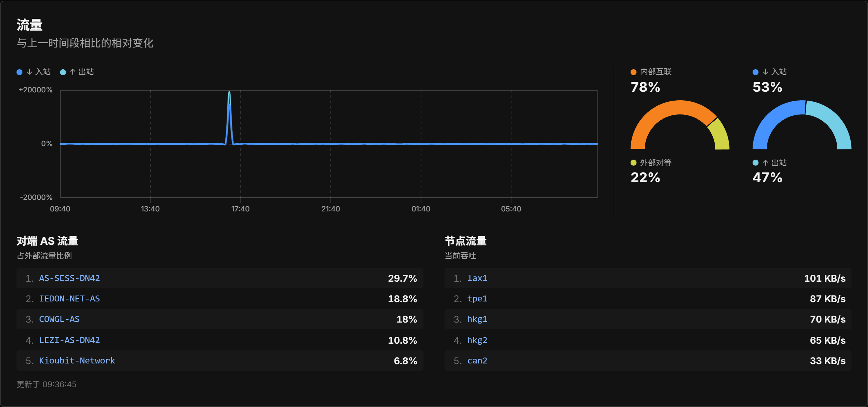Toggle the blue 入站 legend dot above chart
Screen dimensions: 868x407
[x=19, y=72]
